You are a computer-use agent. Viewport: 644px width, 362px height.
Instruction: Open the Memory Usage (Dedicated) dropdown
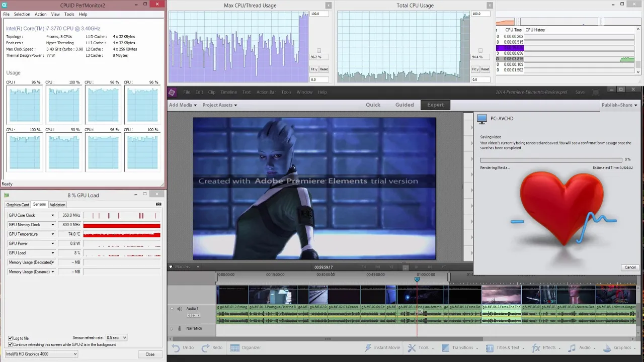(x=52, y=262)
